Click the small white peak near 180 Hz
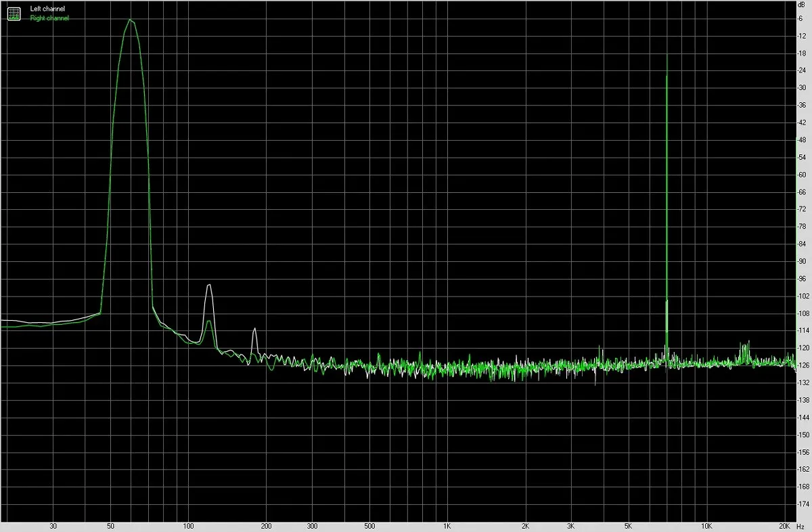The width and height of the screenshot is (812, 532). click(x=254, y=330)
